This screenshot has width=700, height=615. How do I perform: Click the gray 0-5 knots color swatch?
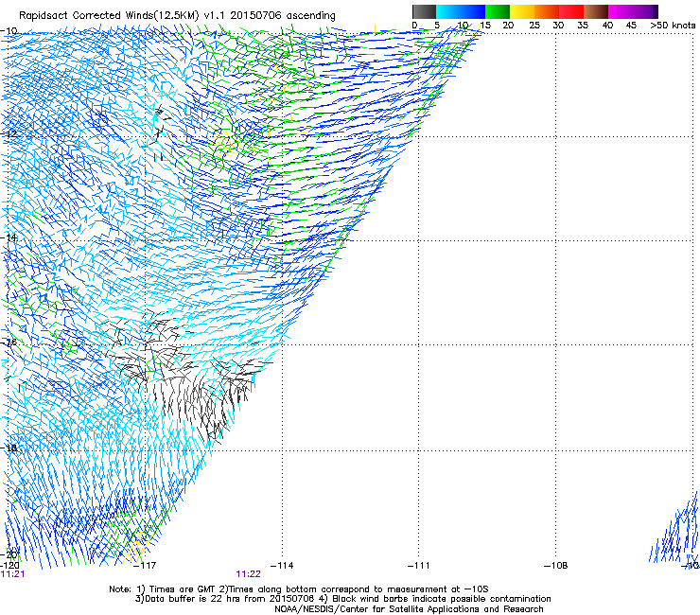(x=424, y=11)
